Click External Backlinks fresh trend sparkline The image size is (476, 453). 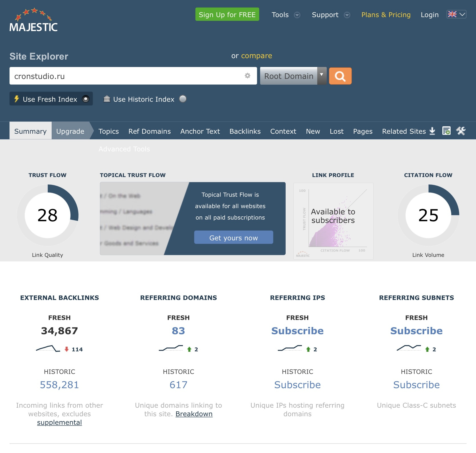[48, 349]
